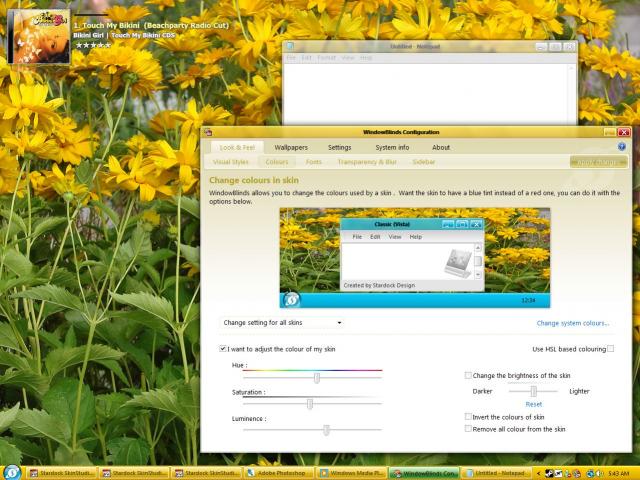The width and height of the screenshot is (640, 480).
Task: Open Change system colours link
Action: coord(573,323)
